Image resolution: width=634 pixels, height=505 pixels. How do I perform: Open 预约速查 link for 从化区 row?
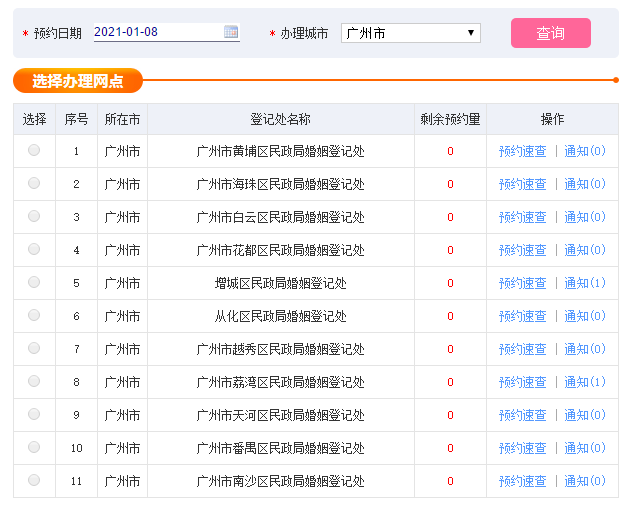pyautogui.click(x=522, y=316)
